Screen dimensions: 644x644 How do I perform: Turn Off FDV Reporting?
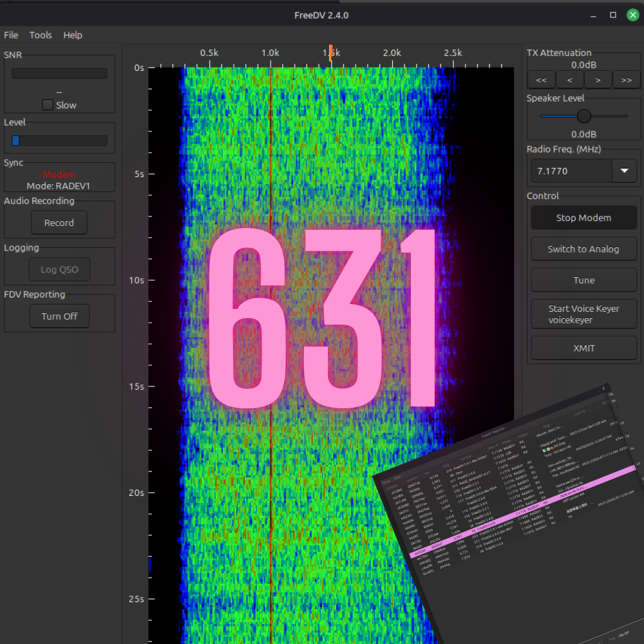(x=59, y=316)
